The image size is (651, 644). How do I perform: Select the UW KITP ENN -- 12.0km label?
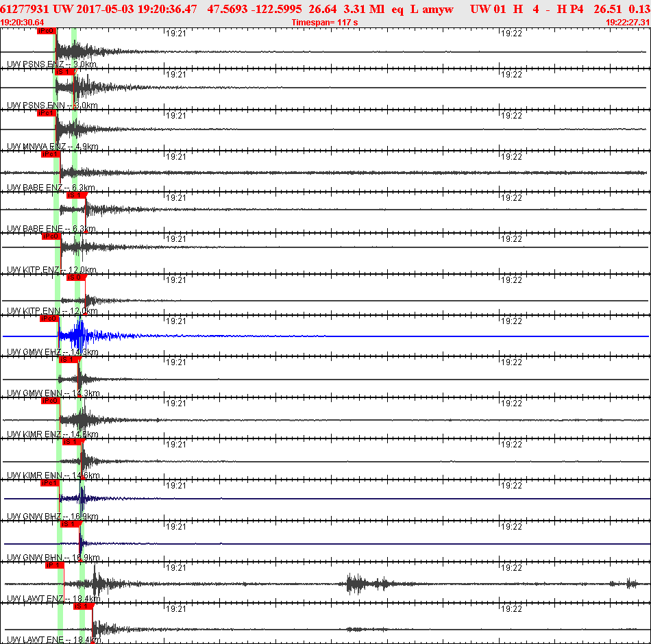click(x=52, y=311)
